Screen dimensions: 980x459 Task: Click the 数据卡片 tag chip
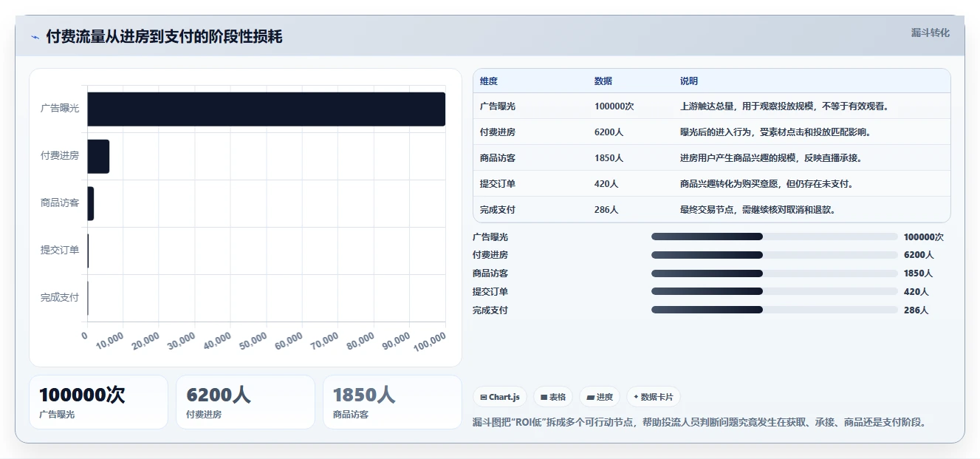(x=654, y=397)
